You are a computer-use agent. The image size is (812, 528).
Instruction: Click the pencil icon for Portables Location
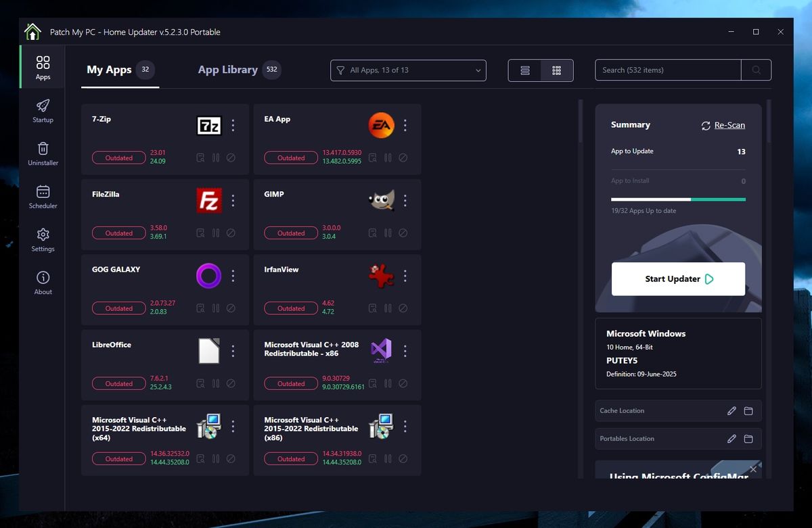731,439
